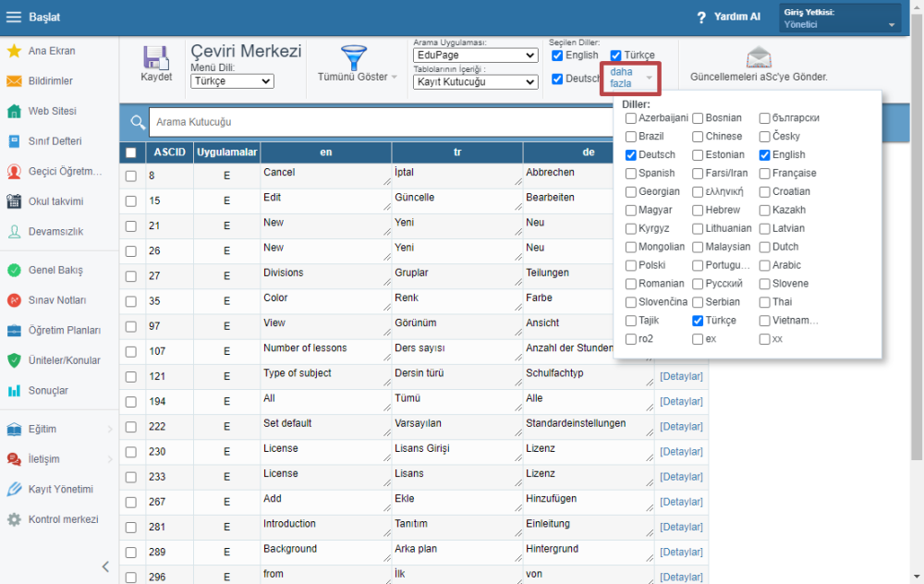Screen dimensions: 924x584
Task: Open the Arama Uygulaması EduPage dropdown
Action: click(476, 55)
